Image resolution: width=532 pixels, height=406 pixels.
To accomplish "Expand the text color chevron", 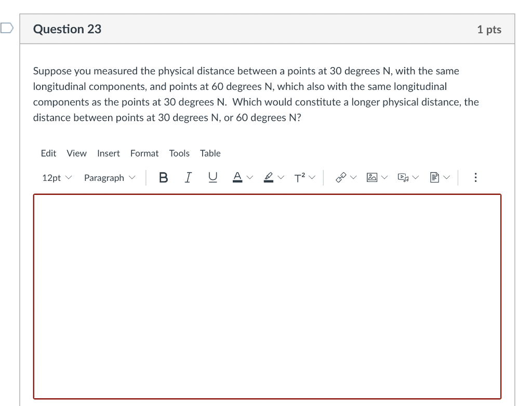I will 249,177.
